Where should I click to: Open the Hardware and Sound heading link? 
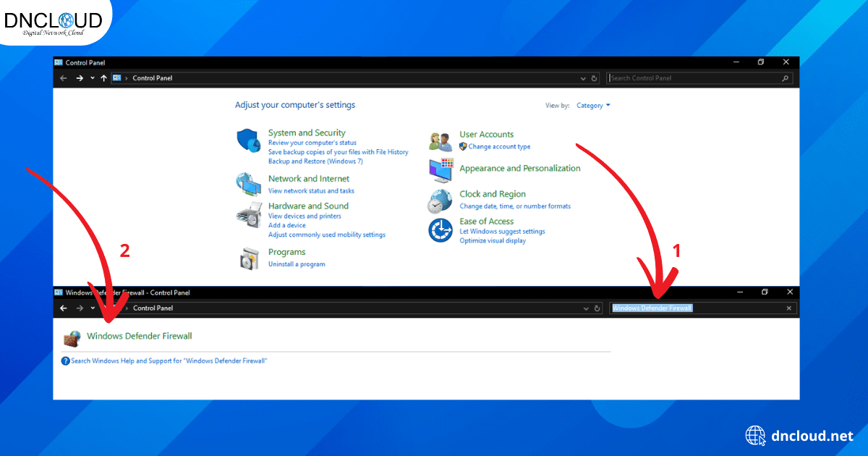(308, 206)
